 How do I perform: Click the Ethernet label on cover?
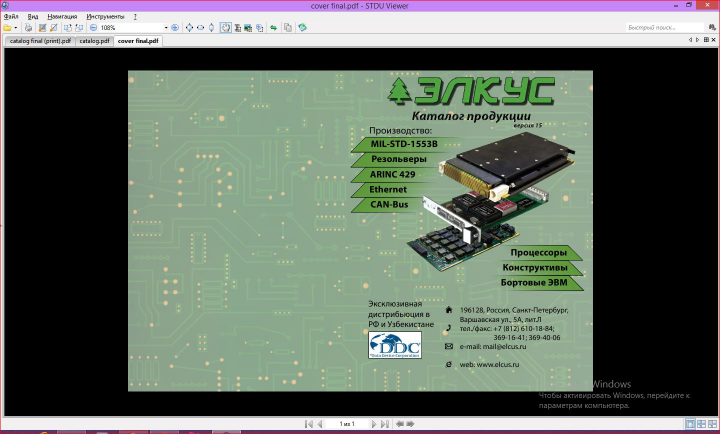(388, 190)
